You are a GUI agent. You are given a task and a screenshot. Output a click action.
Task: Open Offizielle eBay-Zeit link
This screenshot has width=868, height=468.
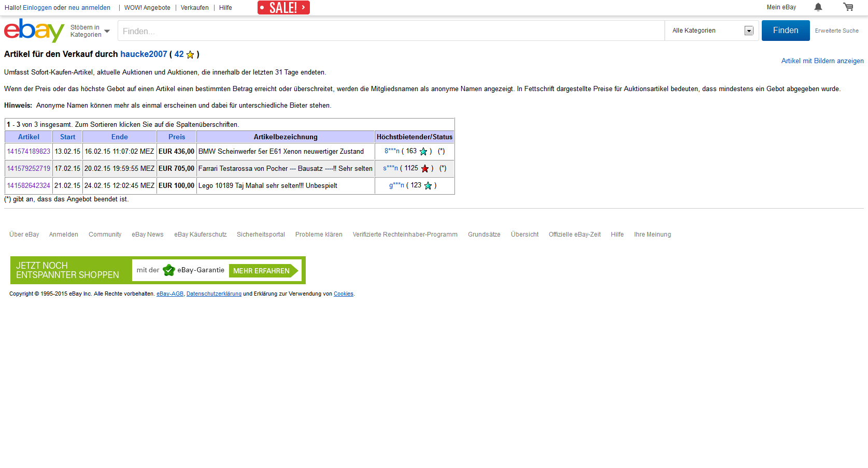[575, 235]
